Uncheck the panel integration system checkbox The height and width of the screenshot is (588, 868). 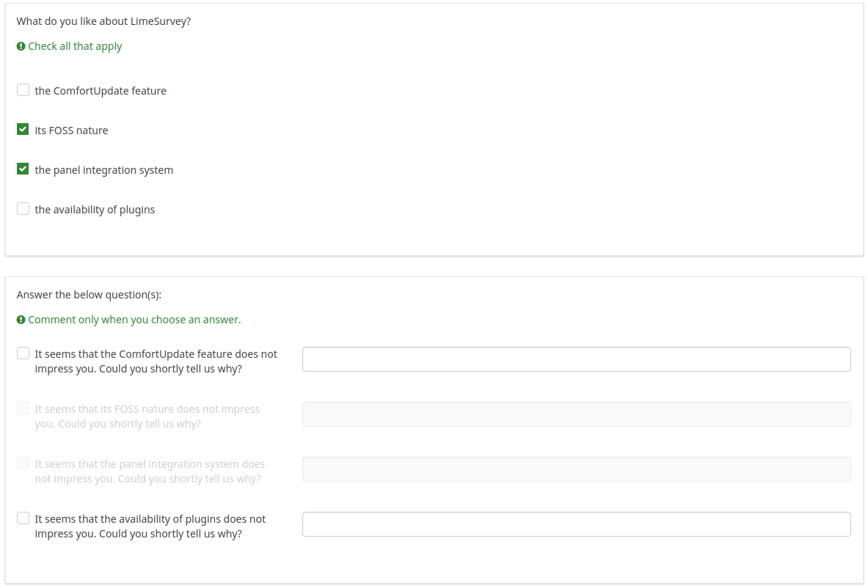tap(23, 169)
